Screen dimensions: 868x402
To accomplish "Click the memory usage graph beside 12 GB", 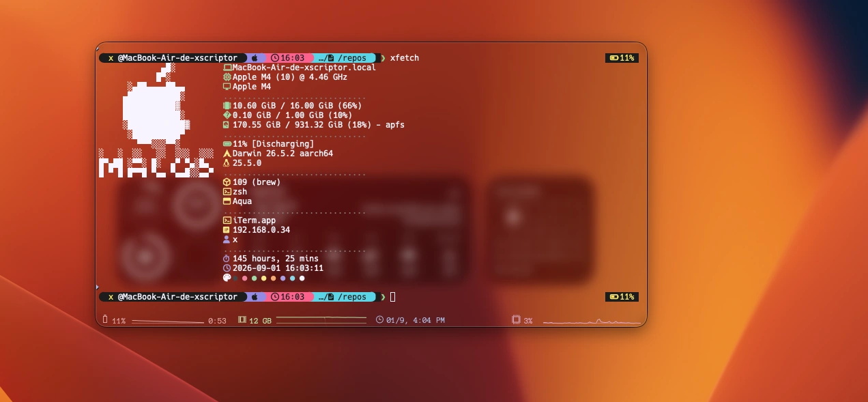I will click(321, 319).
